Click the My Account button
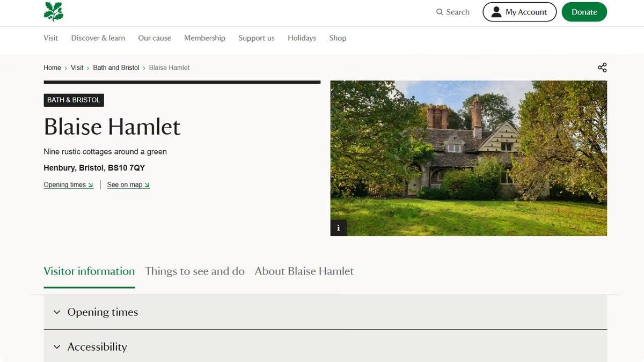The width and height of the screenshot is (644, 362). pyautogui.click(x=519, y=12)
